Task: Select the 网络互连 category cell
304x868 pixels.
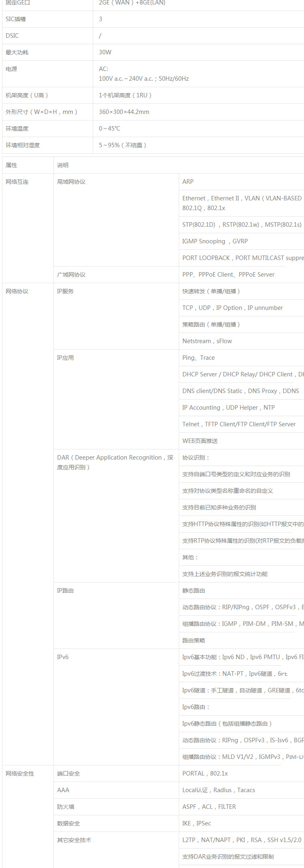Action: [17, 182]
